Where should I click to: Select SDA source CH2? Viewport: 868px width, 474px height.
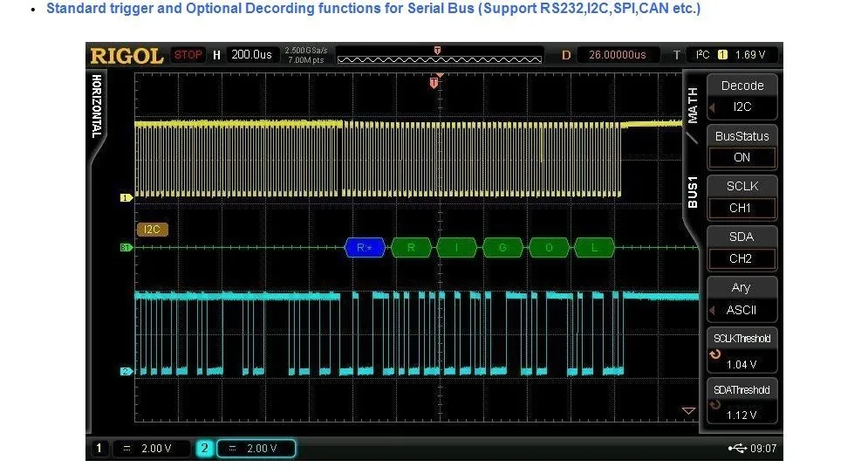(x=742, y=248)
